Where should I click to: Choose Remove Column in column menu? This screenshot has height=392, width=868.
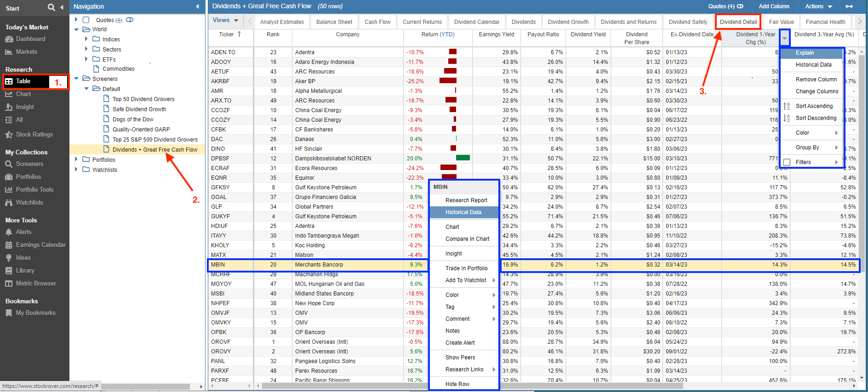[816, 80]
